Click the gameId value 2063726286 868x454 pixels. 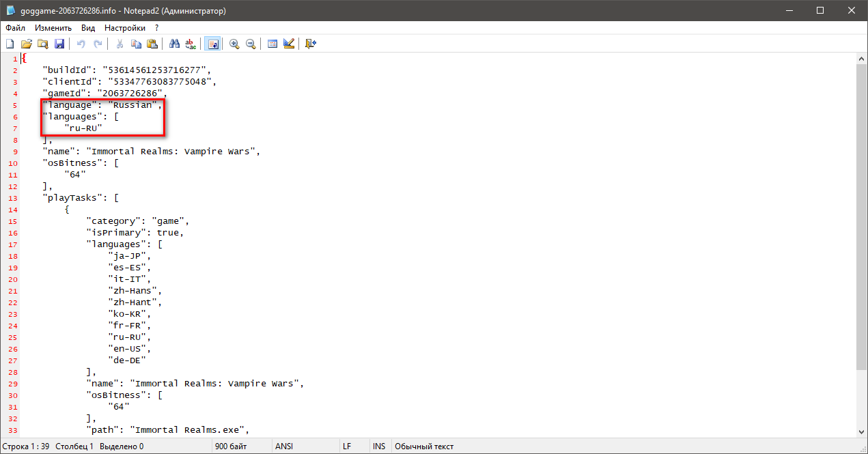[130, 93]
